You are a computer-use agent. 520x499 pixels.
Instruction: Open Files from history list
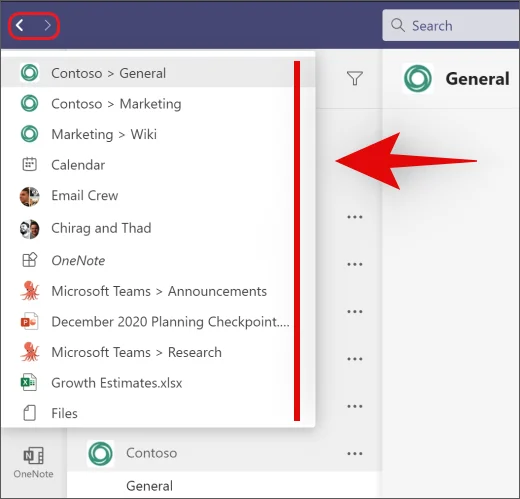click(x=158, y=413)
